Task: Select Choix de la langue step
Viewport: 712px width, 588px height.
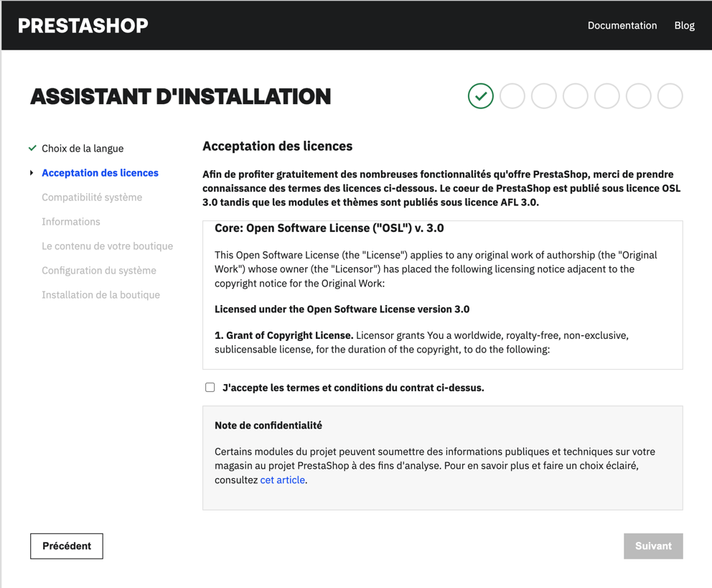Action: coord(83,149)
